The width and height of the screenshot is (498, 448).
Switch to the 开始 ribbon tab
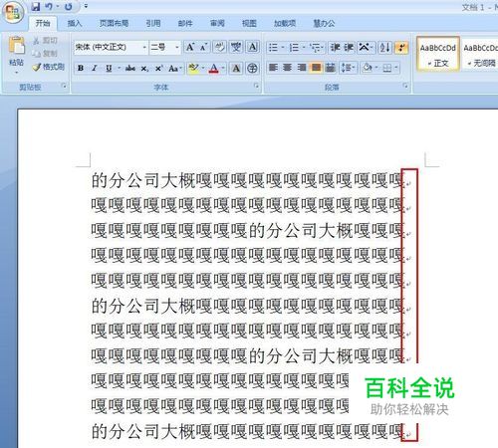[x=43, y=23]
